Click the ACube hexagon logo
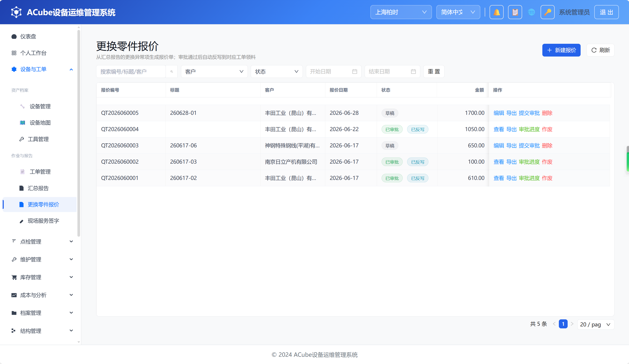This screenshot has width=629, height=364. 16,12
